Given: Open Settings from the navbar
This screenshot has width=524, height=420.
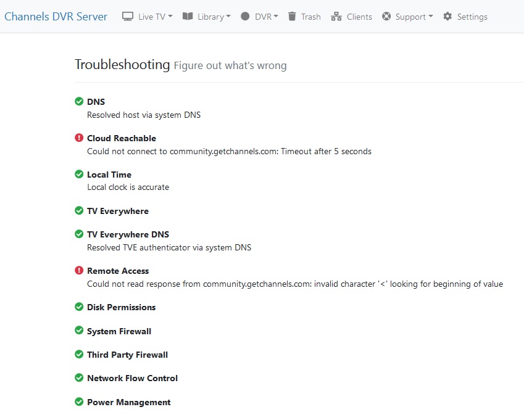Looking at the screenshot, I should (x=472, y=17).
